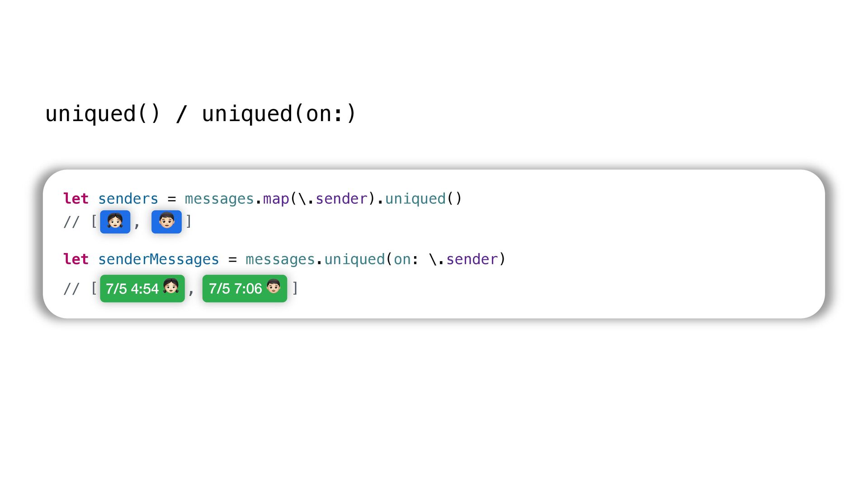Click messages in the first code line
This screenshot has width=868, height=488.
(x=219, y=199)
